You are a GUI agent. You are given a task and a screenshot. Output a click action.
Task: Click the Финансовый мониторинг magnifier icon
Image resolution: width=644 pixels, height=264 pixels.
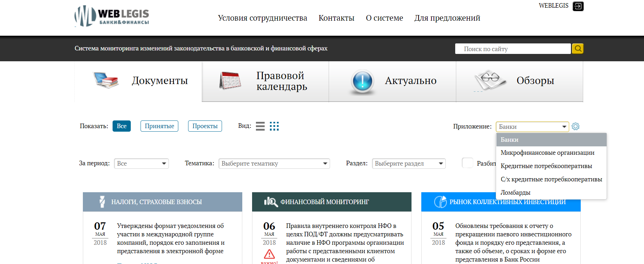[271, 202]
